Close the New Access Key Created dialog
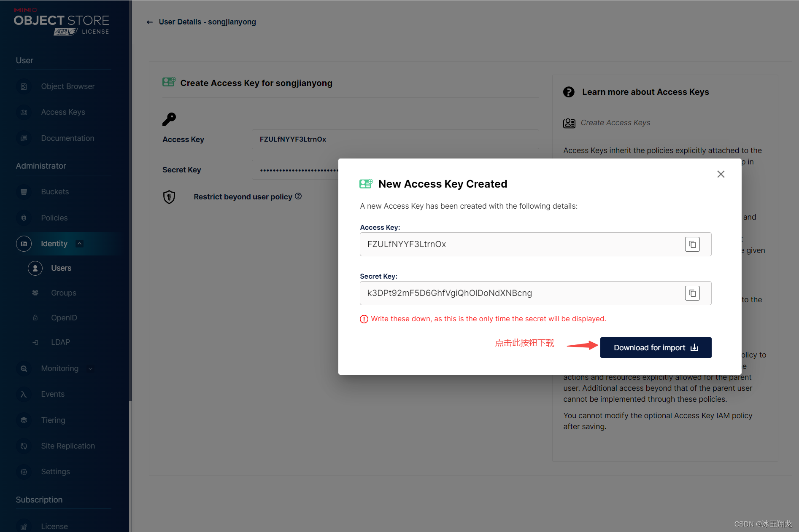The image size is (799, 532). click(721, 174)
